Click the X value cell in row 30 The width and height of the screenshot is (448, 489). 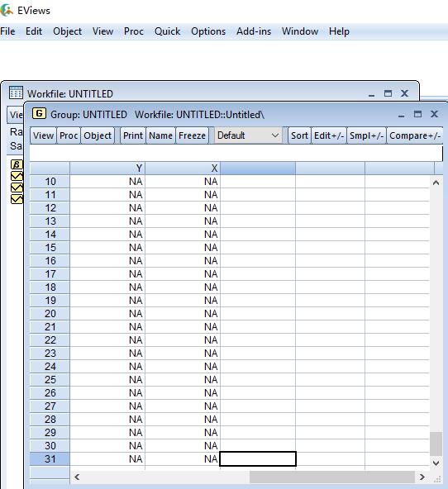coord(183,446)
